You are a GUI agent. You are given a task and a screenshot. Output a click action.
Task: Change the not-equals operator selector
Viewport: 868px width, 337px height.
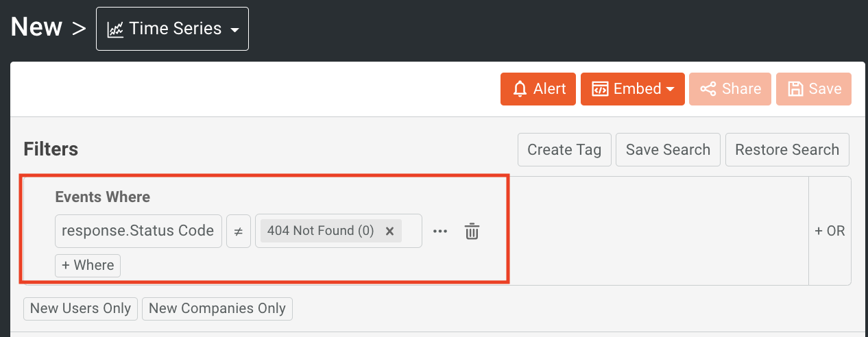[239, 232]
